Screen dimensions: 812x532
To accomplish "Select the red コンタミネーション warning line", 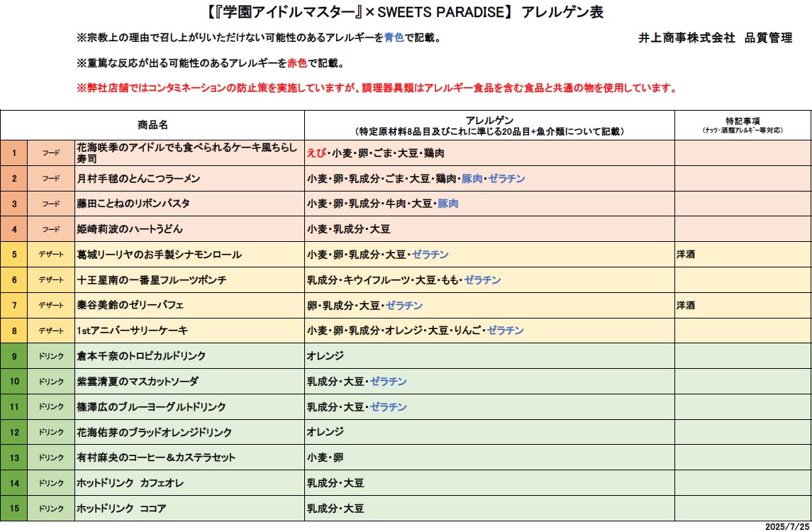I will [x=377, y=88].
